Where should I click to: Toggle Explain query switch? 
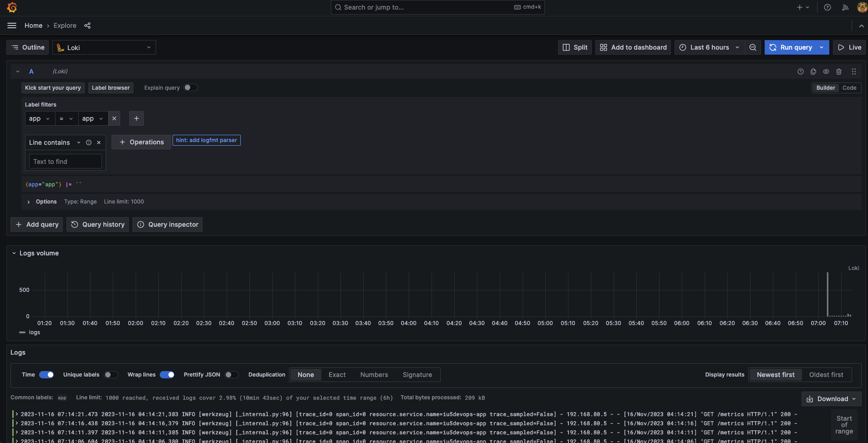(x=191, y=87)
